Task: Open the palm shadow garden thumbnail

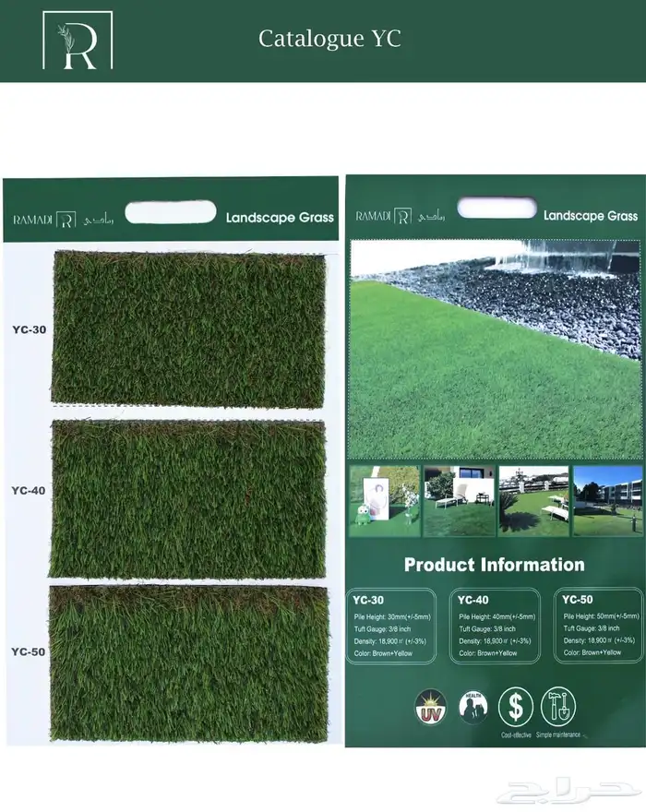Action: [533, 500]
